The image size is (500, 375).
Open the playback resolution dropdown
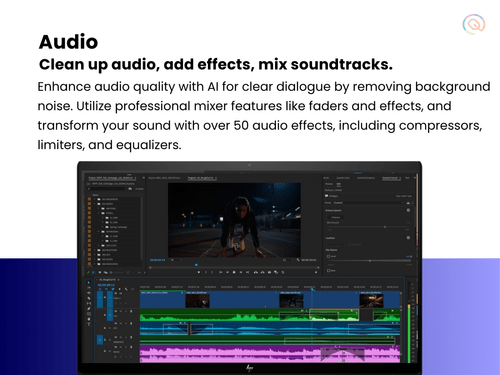click(288, 260)
